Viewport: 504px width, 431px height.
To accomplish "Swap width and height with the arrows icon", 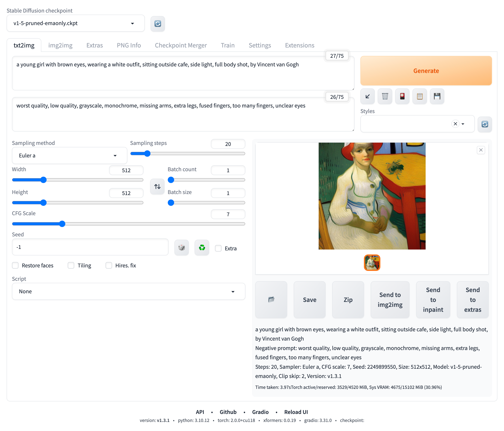I will click(157, 186).
